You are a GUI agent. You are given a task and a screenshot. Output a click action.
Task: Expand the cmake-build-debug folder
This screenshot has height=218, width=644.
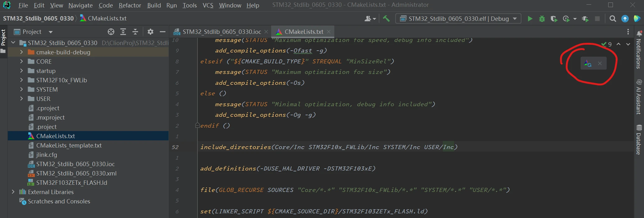coord(22,52)
